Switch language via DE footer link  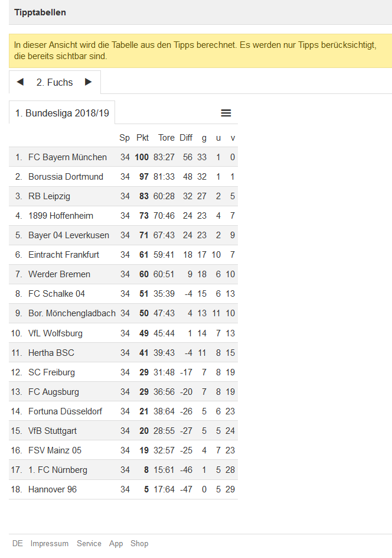coord(18,543)
